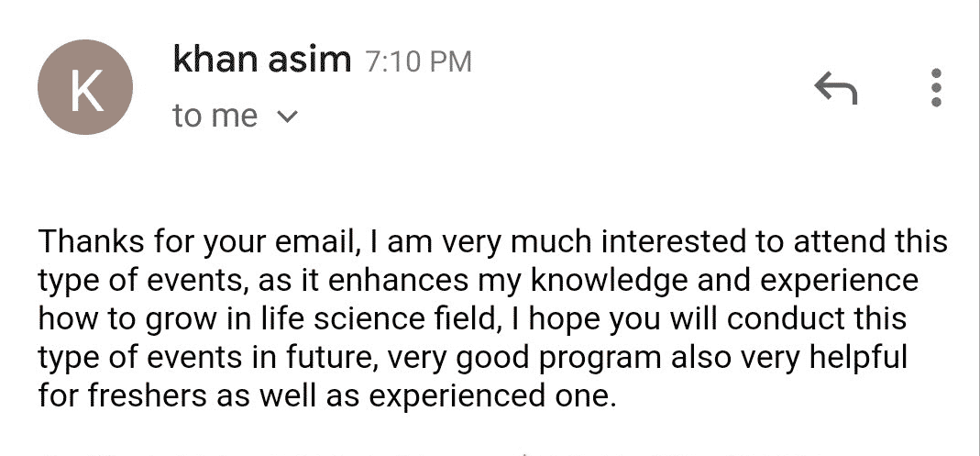Click the "to me" recipient label
The height and width of the screenshot is (456, 980).
coord(215,117)
